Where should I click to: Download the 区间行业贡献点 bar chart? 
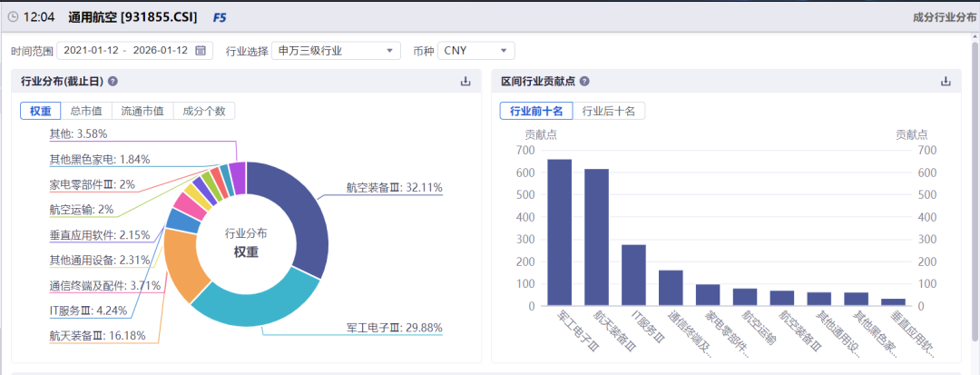pyautogui.click(x=946, y=81)
